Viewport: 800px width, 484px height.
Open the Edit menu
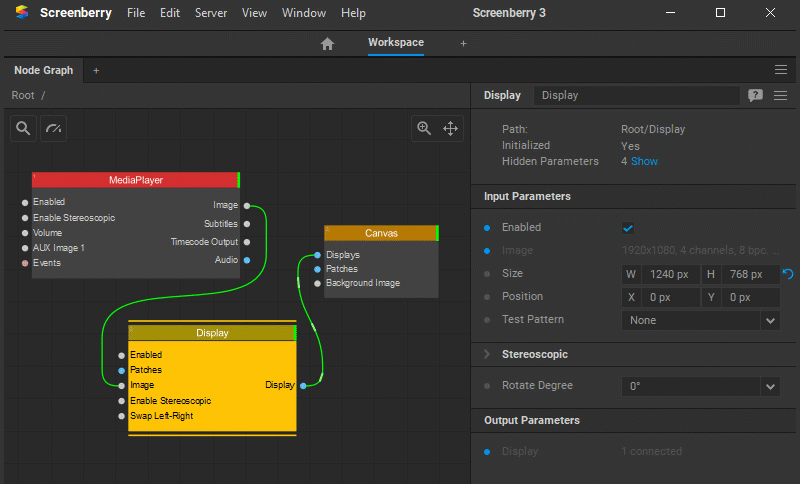[170, 13]
